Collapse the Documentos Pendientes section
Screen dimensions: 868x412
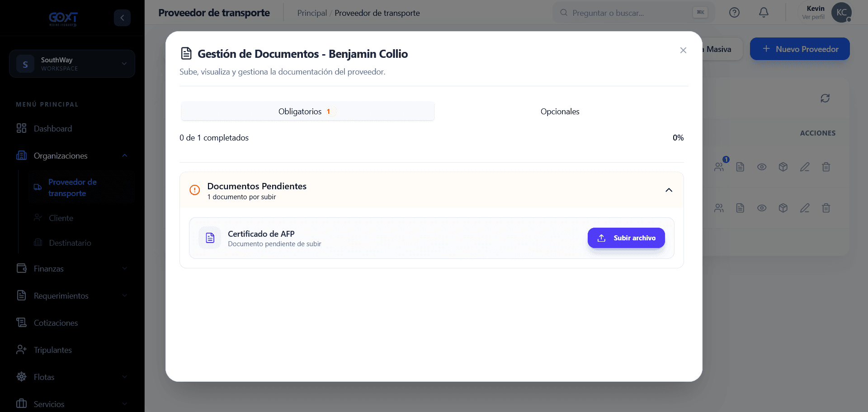[669, 190]
